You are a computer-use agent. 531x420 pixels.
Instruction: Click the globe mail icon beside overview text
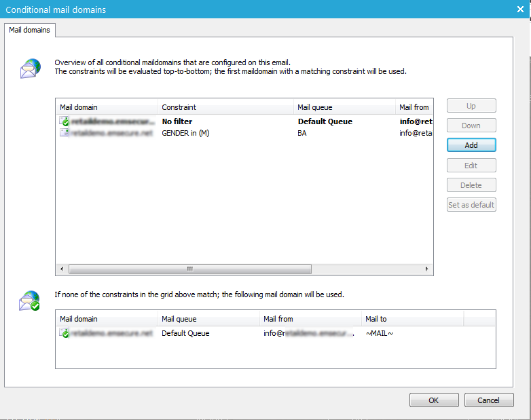30,69
